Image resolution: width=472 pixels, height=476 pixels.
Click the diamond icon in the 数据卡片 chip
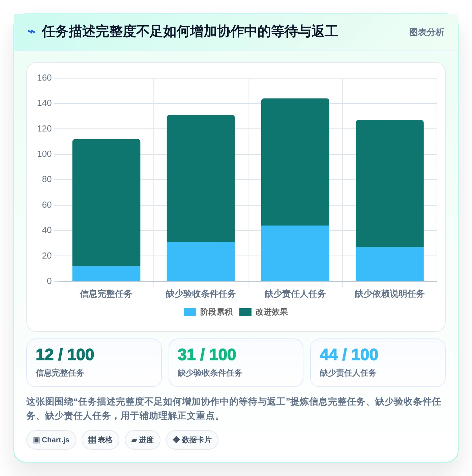coord(176,440)
